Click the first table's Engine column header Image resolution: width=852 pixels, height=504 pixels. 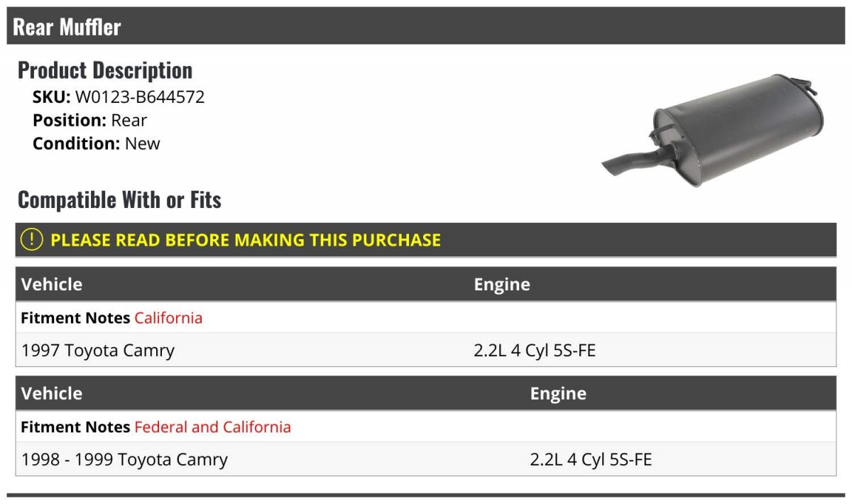coord(502,285)
